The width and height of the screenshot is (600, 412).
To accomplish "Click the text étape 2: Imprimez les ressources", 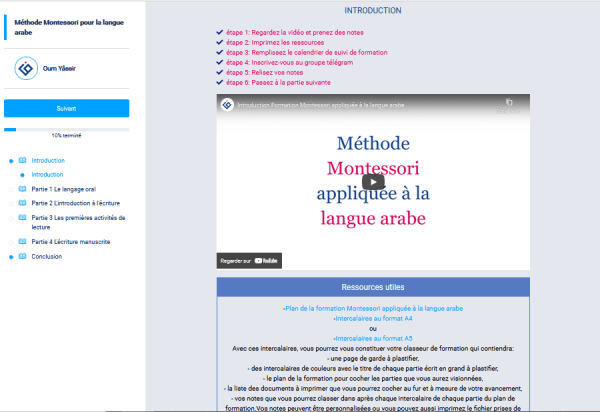I will [x=275, y=42].
